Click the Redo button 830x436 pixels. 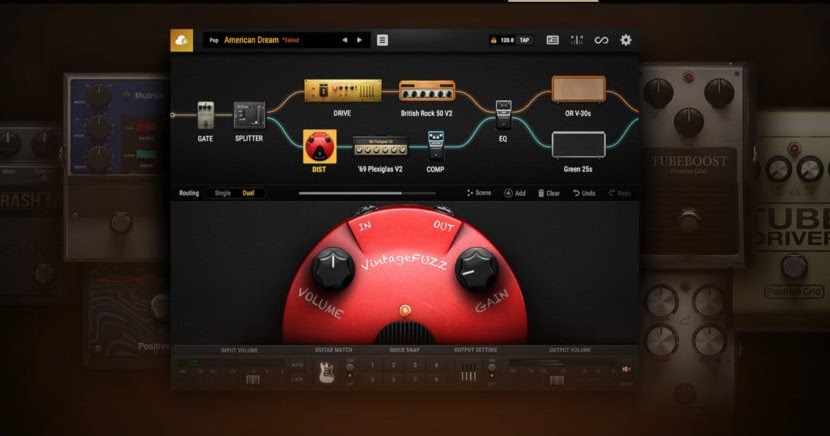pyautogui.click(x=619, y=193)
